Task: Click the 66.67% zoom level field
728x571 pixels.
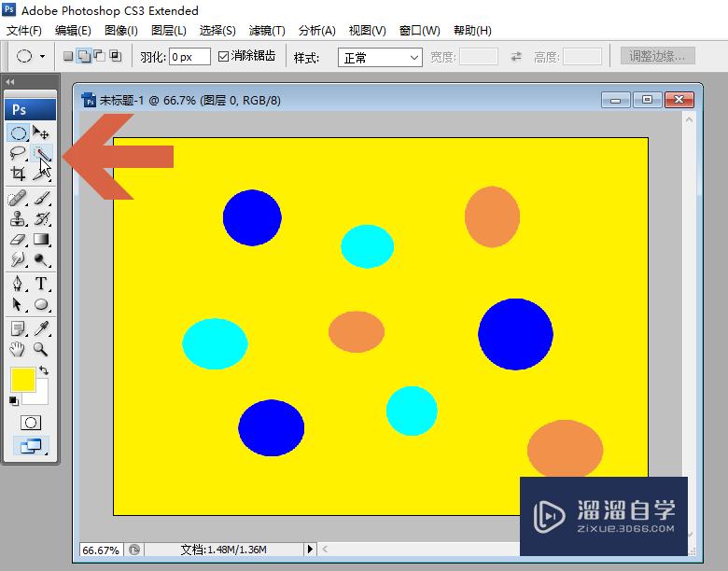Action: pos(101,550)
